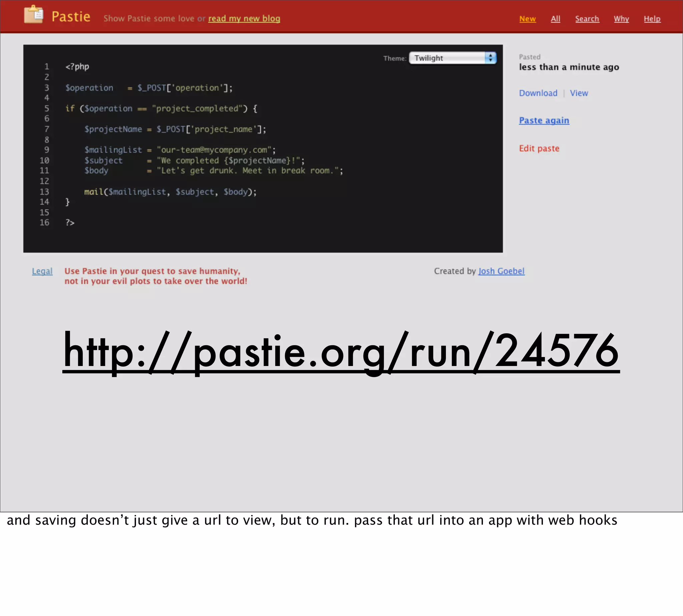Click the '$mailingList' assignment code line
Screen dimensions: 683x616
(x=180, y=150)
